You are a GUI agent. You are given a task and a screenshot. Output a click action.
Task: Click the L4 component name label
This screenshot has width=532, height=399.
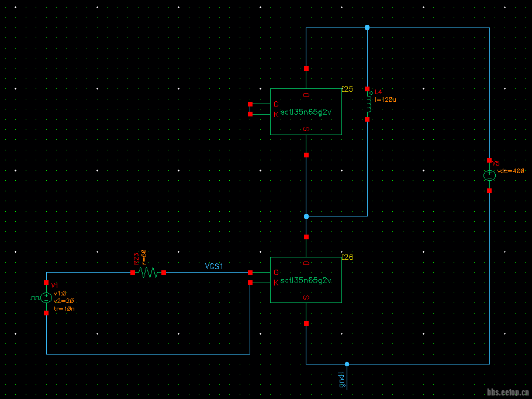(x=378, y=92)
